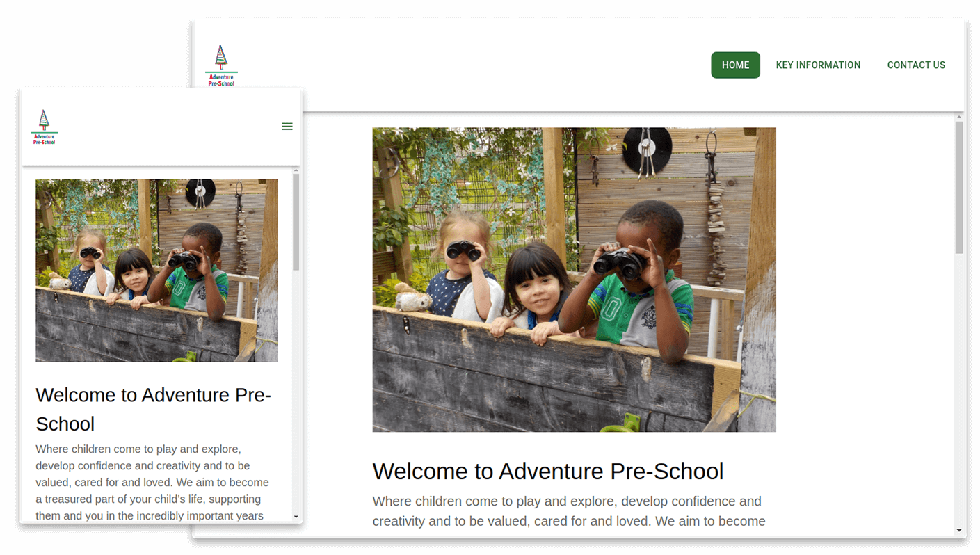Click the mobile view scrollbar thumb

[x=296, y=223]
